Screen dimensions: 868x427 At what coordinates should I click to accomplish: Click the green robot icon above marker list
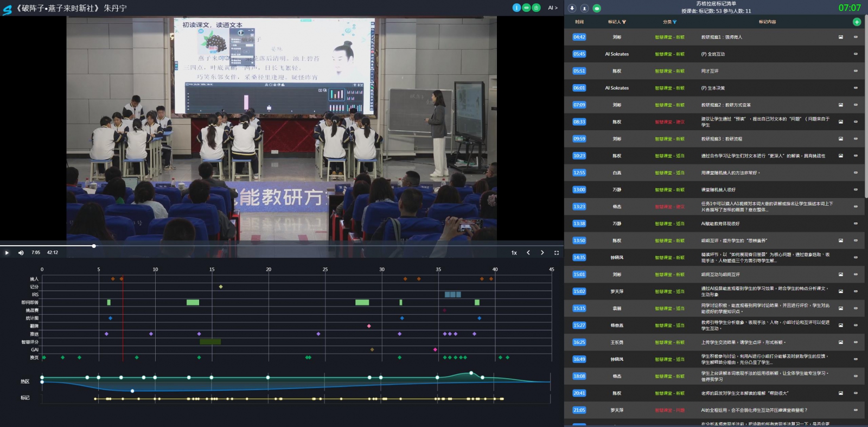pos(597,8)
